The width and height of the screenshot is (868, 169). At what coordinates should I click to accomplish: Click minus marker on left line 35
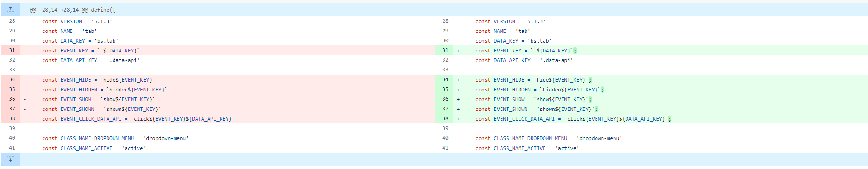[25, 90]
